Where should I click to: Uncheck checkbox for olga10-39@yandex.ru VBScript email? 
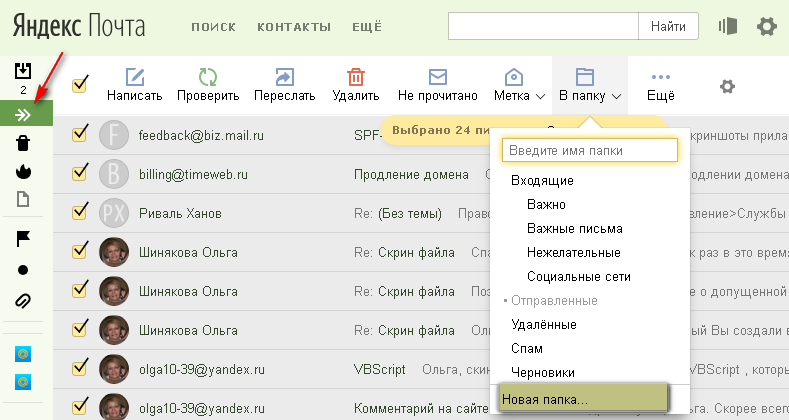pyautogui.click(x=80, y=368)
